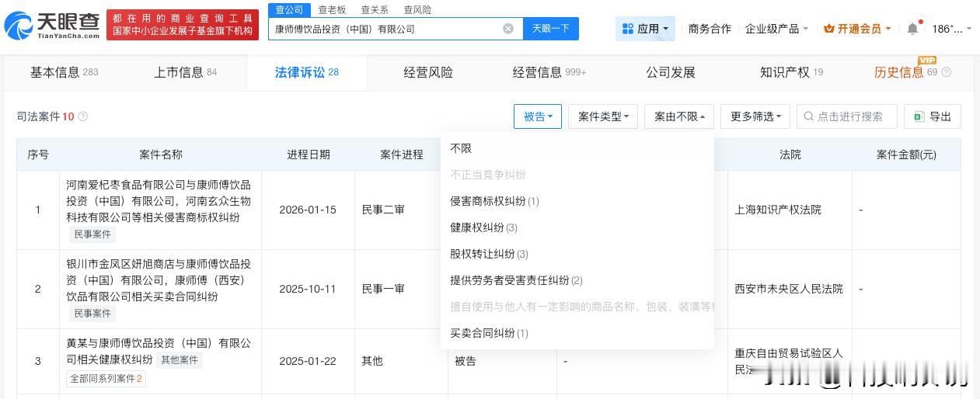980x399 pixels.
Task: Choose 健康权纠纷 (3) option
Action: click(x=577, y=227)
